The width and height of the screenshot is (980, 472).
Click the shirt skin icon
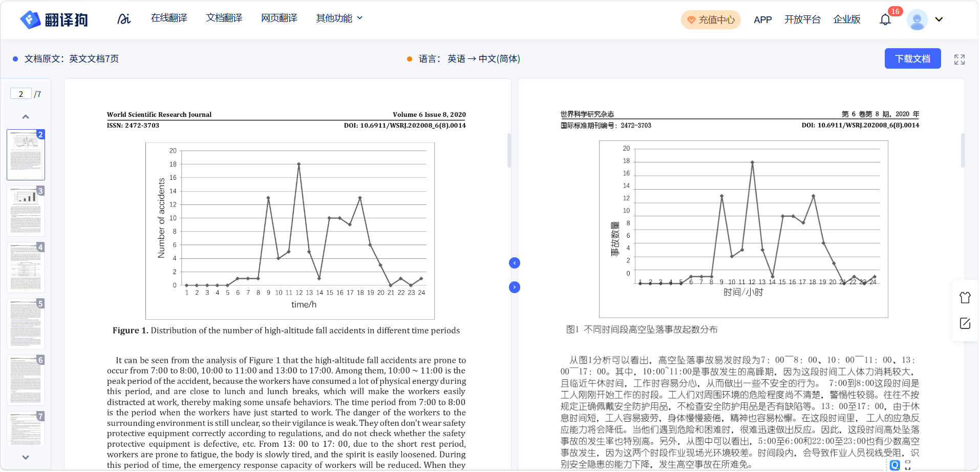[x=965, y=297]
